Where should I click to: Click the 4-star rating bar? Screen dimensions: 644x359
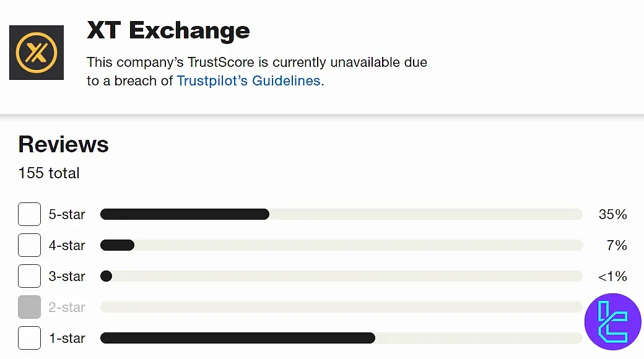(x=118, y=245)
